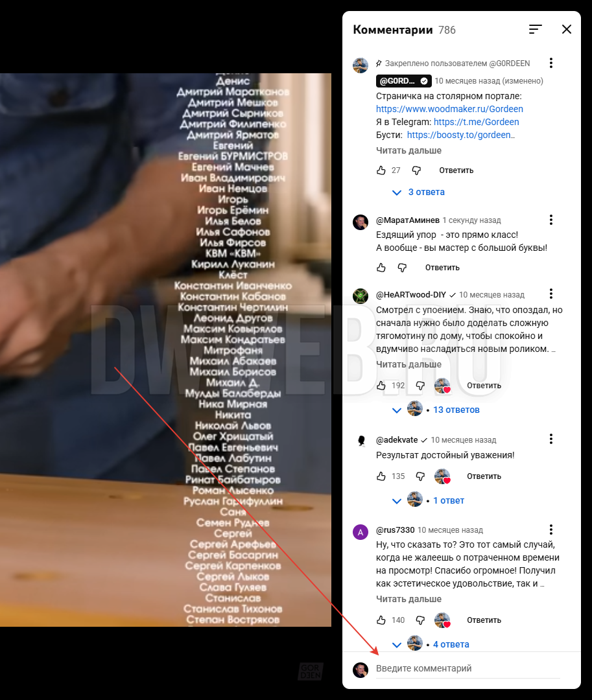Click Ответить under @МаратАминев comment

coord(442,268)
